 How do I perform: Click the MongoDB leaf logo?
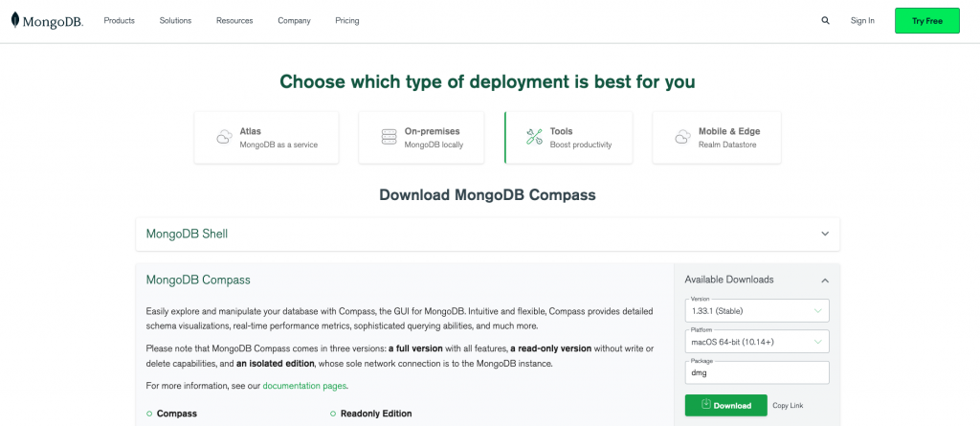(x=15, y=20)
